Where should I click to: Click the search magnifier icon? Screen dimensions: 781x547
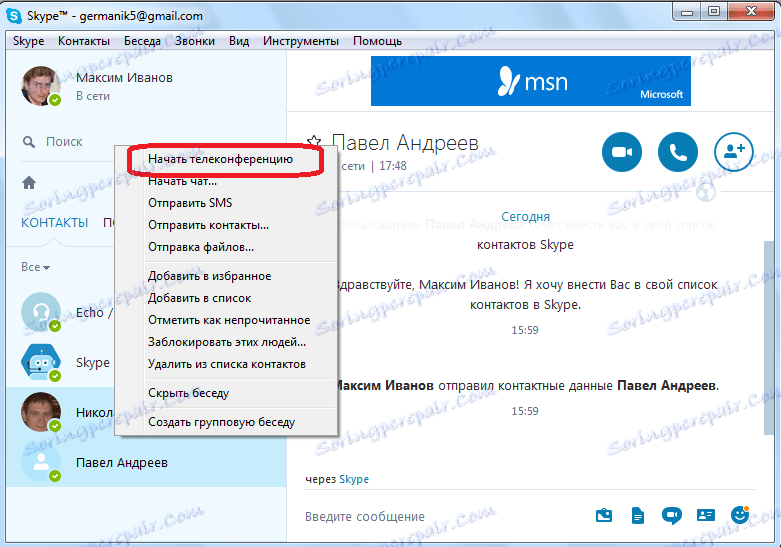tap(29, 142)
